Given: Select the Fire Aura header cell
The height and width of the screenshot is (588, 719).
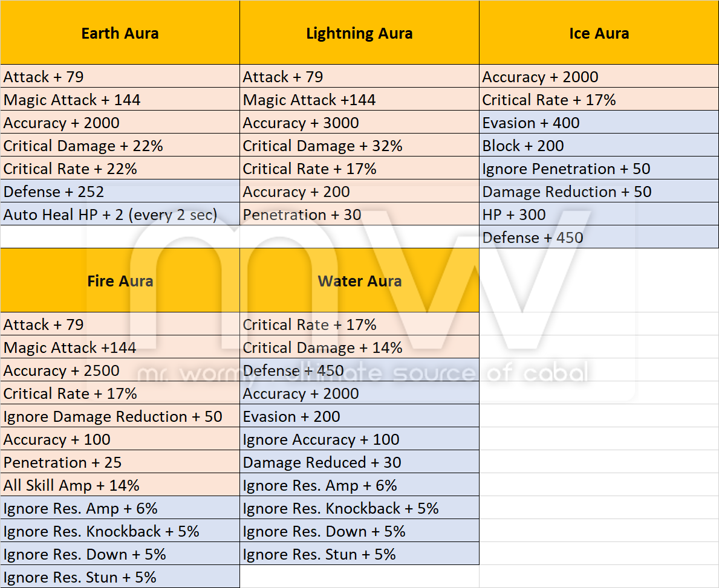Looking at the screenshot, I should tap(120, 280).
